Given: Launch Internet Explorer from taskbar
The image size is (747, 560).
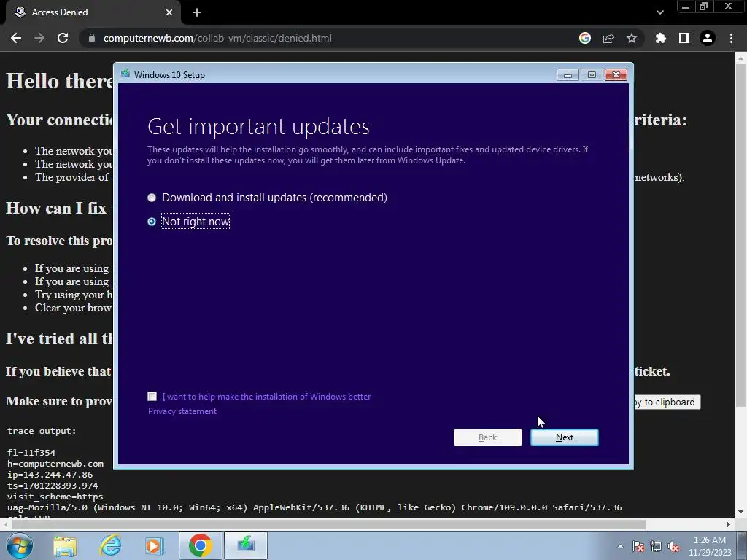Looking at the screenshot, I should pyautogui.click(x=111, y=545).
